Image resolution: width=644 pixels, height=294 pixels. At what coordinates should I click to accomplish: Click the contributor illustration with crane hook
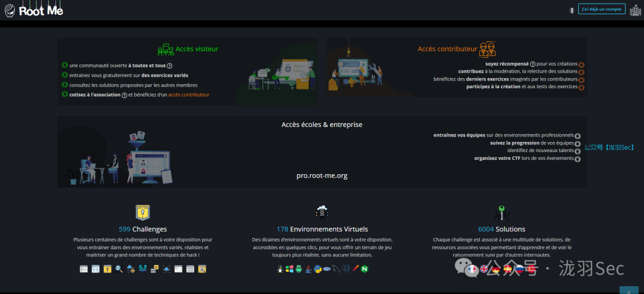click(x=357, y=66)
